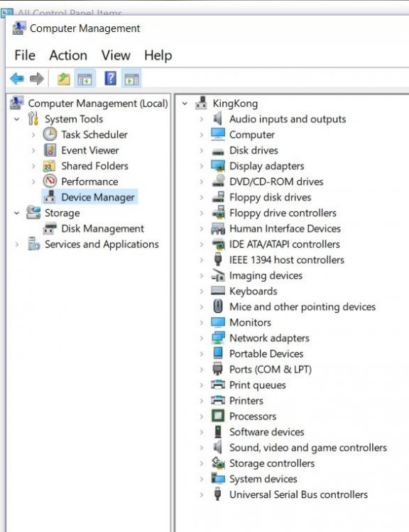409x532 pixels.
Task: Click the Universal Serial Bus controllers icon
Action: click(x=218, y=494)
